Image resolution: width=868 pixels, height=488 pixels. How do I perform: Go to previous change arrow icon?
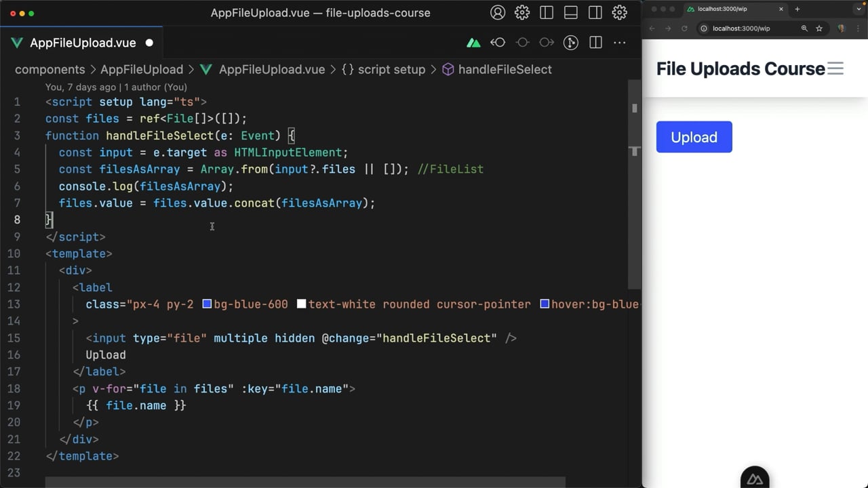(x=498, y=43)
